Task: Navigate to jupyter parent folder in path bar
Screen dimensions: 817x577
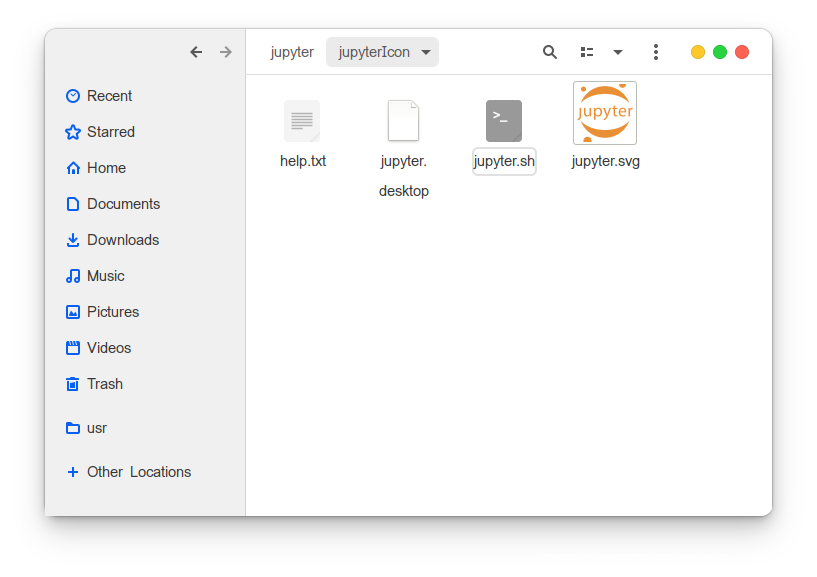Action: click(292, 52)
